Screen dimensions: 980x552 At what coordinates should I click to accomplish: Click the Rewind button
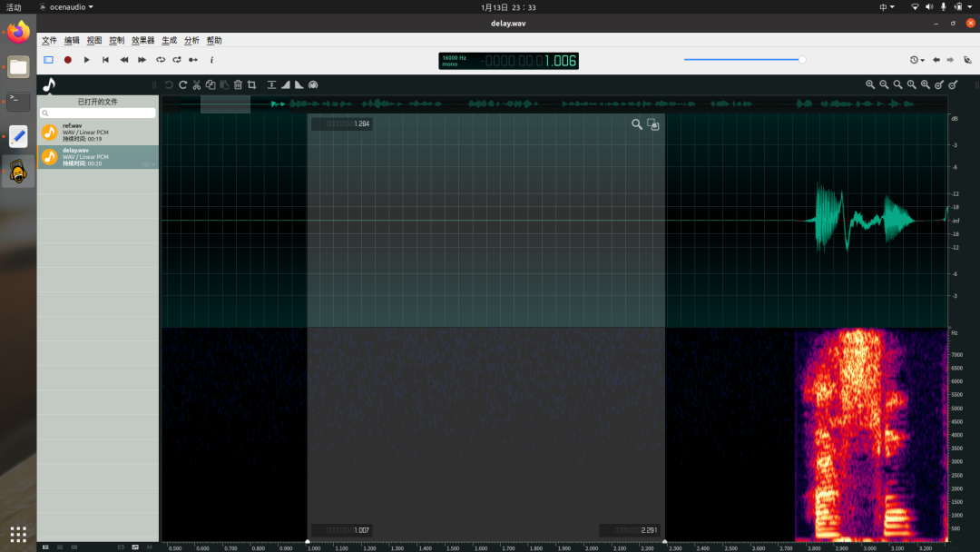[x=123, y=60]
